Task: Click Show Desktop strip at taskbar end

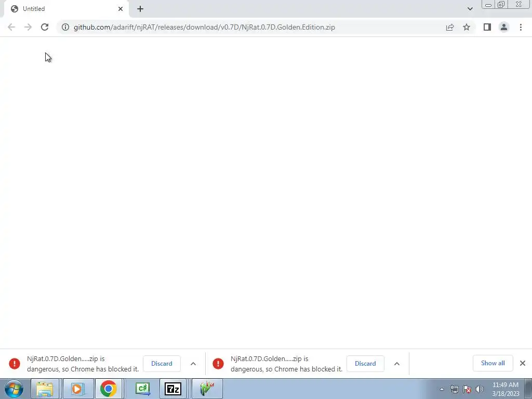Action: [x=528, y=389]
